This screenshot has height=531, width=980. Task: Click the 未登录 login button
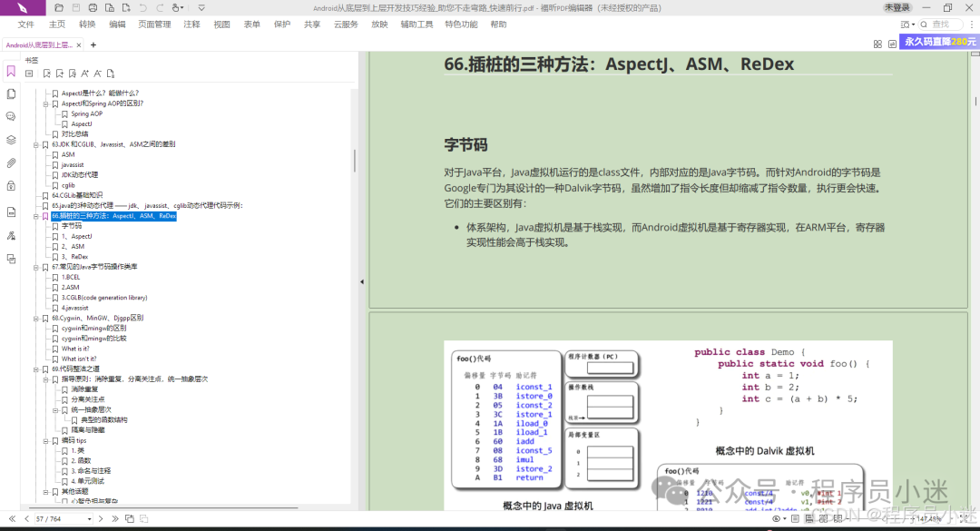point(897,7)
